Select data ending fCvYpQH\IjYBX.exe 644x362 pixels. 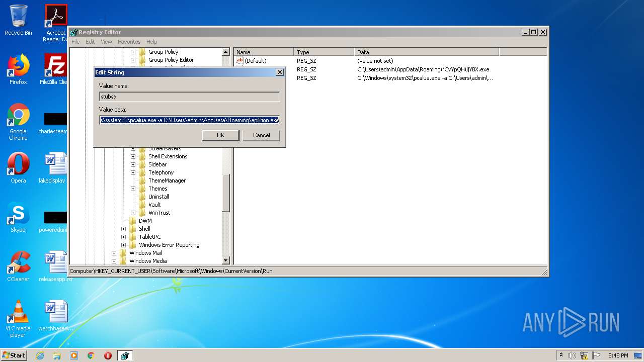(x=423, y=69)
